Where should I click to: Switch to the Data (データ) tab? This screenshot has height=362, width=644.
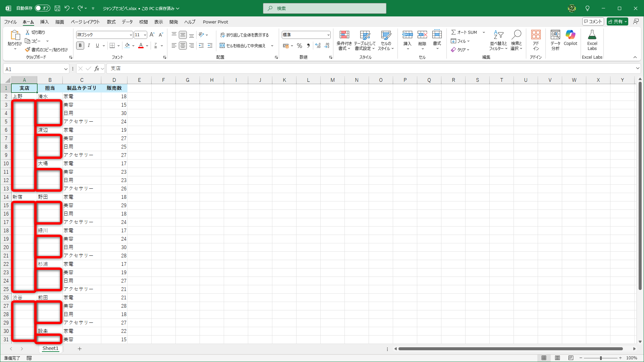pos(127,22)
